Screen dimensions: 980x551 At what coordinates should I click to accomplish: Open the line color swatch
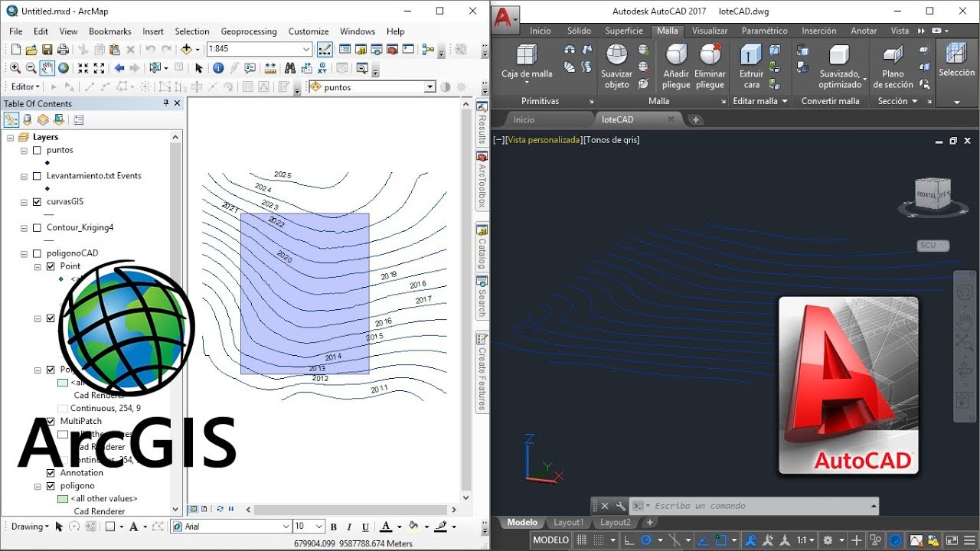pos(440,527)
